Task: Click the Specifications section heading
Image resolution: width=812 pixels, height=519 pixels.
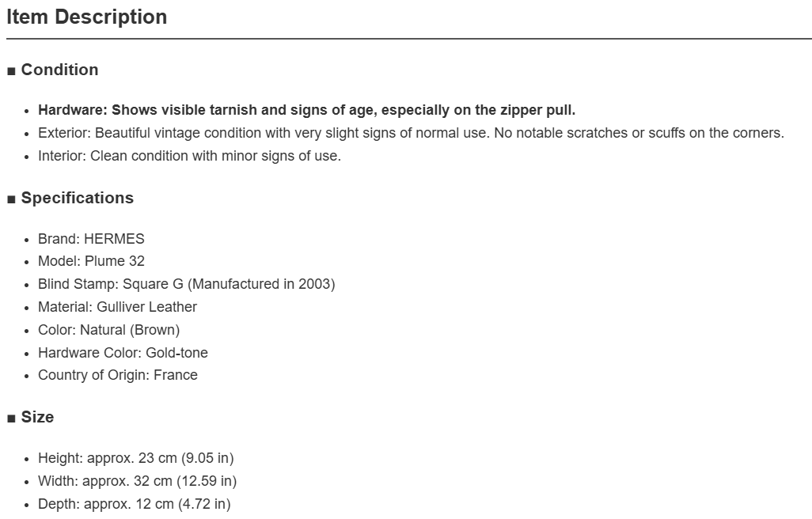Action: [77, 198]
